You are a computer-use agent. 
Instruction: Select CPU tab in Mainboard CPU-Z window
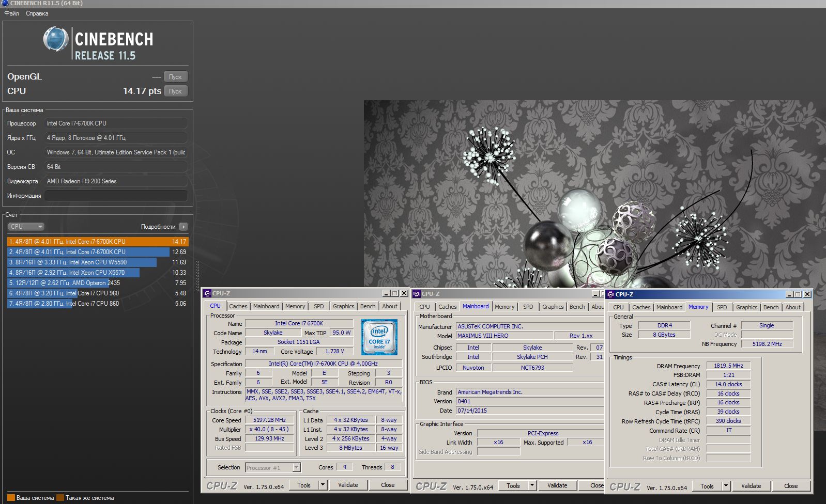tap(424, 307)
